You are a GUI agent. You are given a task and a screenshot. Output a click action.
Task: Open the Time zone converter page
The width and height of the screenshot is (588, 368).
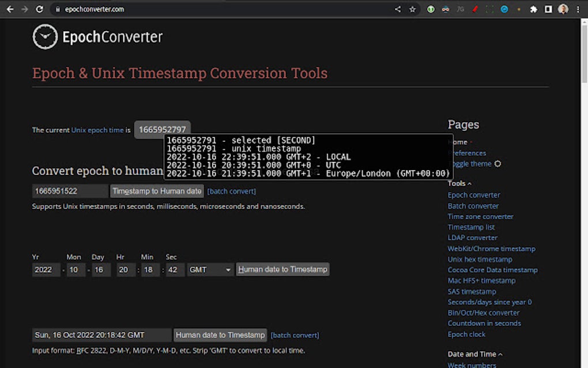(481, 216)
